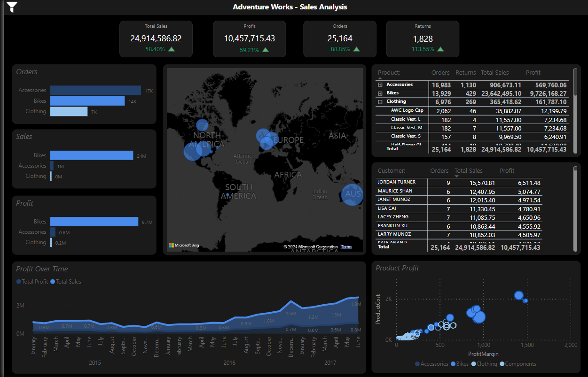Open the filter funnel icon

[12, 7]
